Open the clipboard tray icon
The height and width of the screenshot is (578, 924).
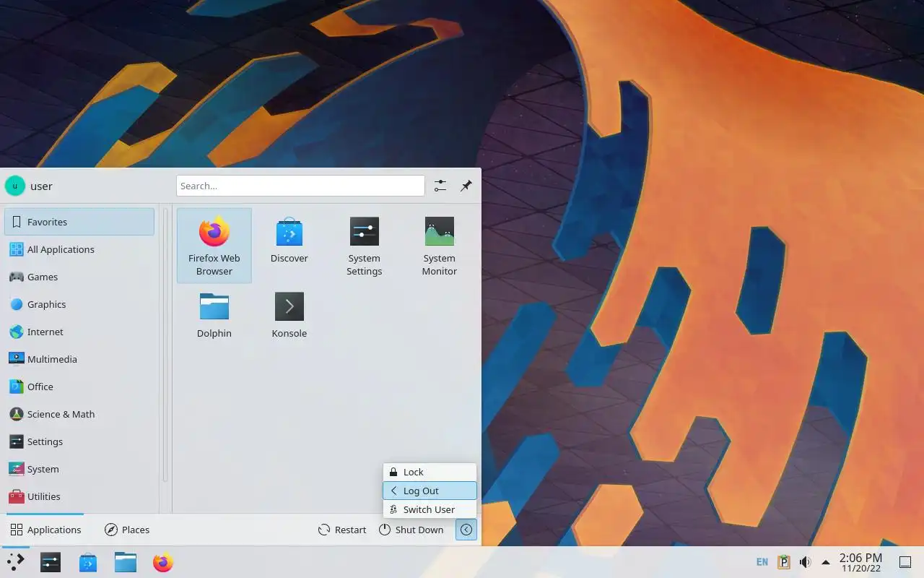coord(784,562)
